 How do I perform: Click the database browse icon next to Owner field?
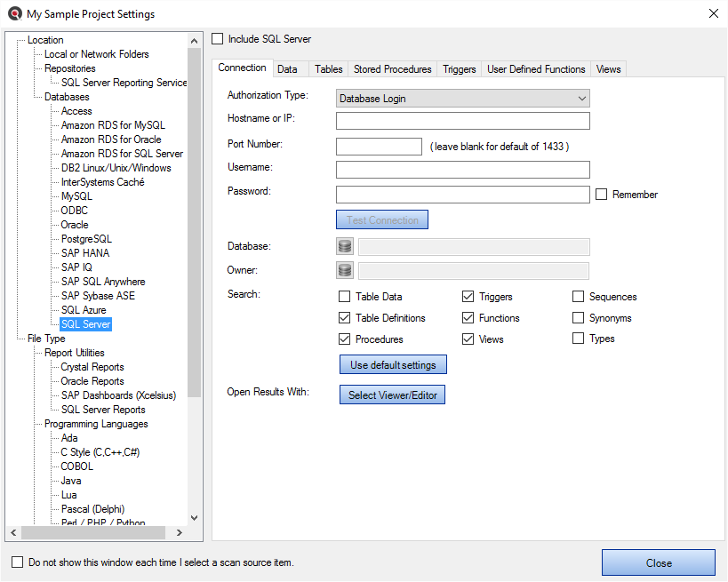click(345, 270)
